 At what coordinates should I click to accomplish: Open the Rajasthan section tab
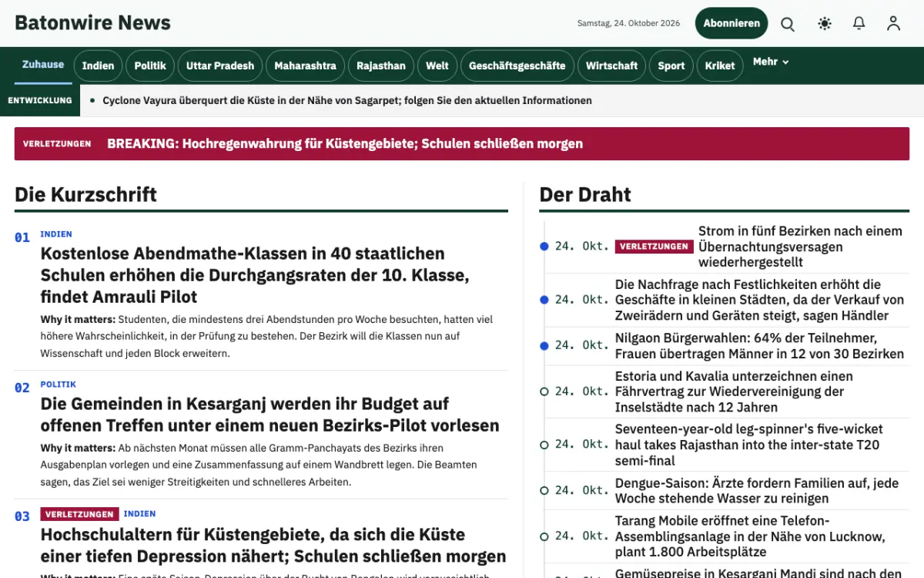coord(381,66)
